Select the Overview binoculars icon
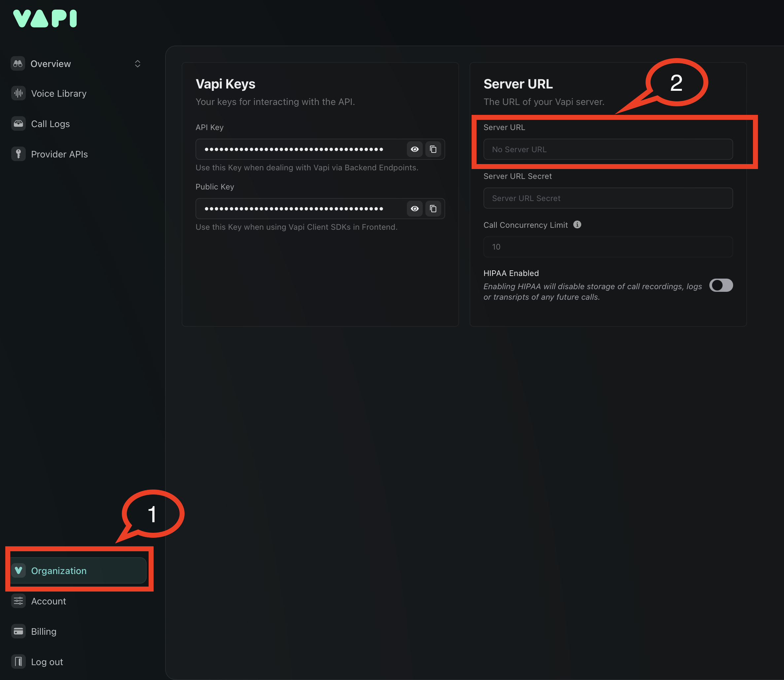 click(18, 63)
